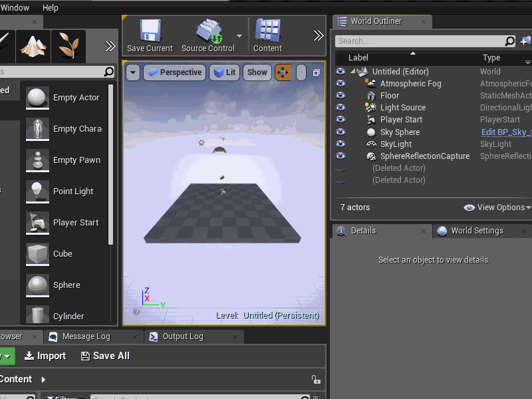Screen dimensions: 532x399
Task: Toggle visibility of the Floor actor
Action: coord(340,95)
